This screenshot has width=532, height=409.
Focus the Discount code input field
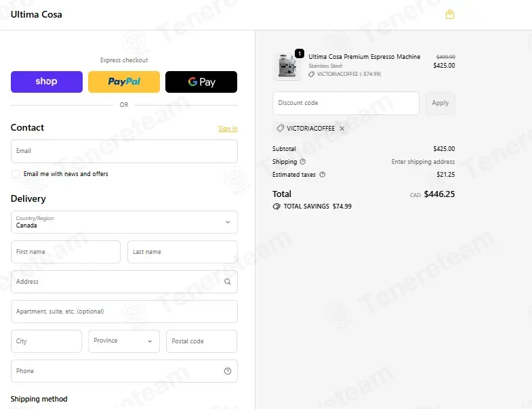click(x=346, y=103)
